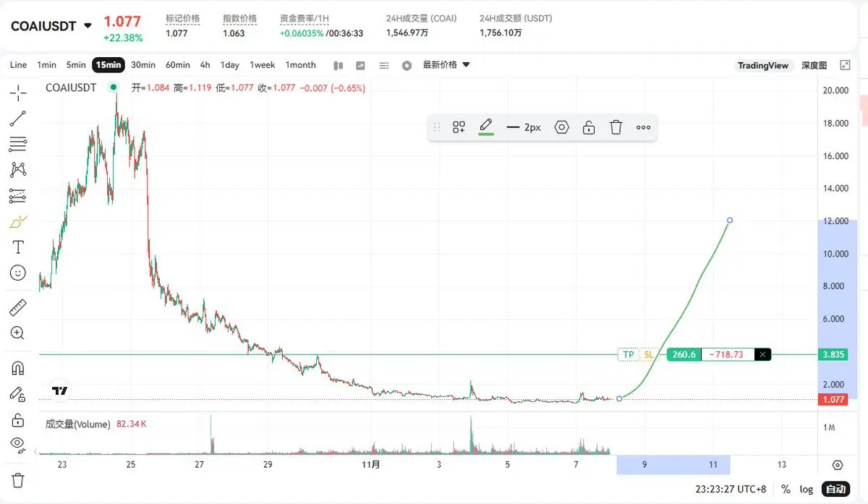Select the crosshair cursor tool
The height and width of the screenshot is (504, 868).
(18, 93)
